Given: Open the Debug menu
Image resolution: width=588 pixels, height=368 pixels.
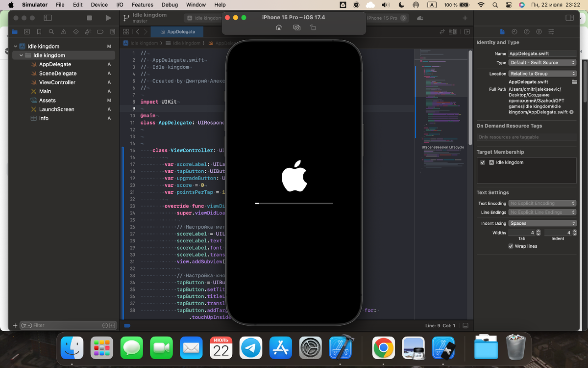Looking at the screenshot, I should (170, 5).
